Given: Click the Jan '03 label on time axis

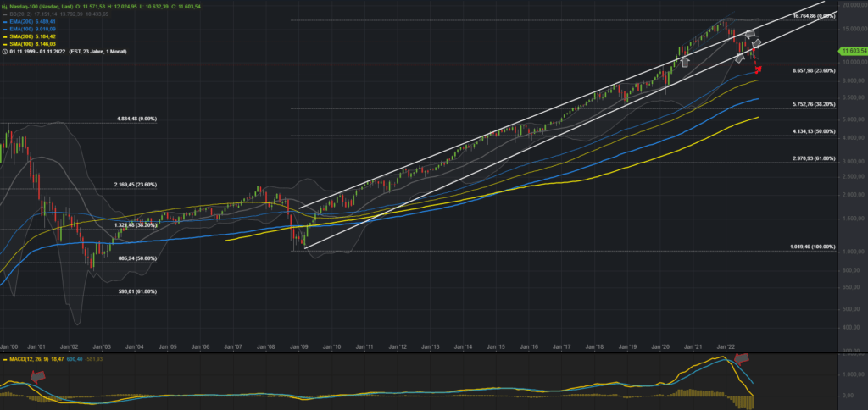Looking at the screenshot, I should pyautogui.click(x=102, y=347).
